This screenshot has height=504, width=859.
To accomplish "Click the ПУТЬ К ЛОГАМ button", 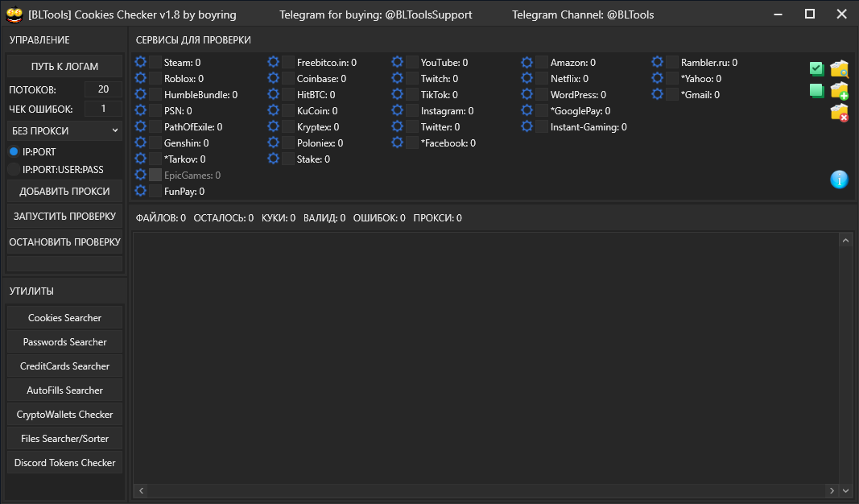I will click(64, 66).
